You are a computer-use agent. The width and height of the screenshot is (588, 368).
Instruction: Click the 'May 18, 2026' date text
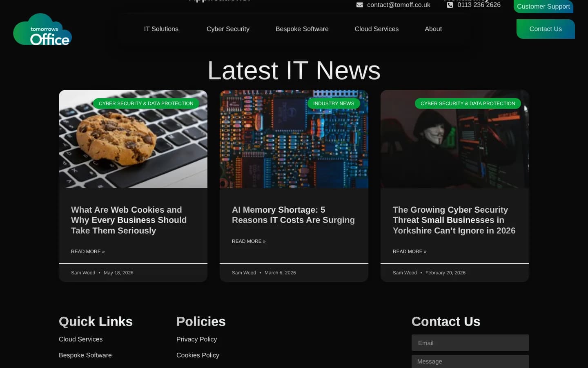click(x=118, y=273)
